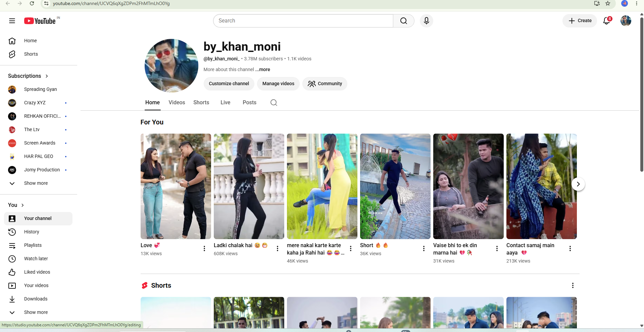Click Manage videos button
This screenshot has height=332, width=644.
pos(278,84)
